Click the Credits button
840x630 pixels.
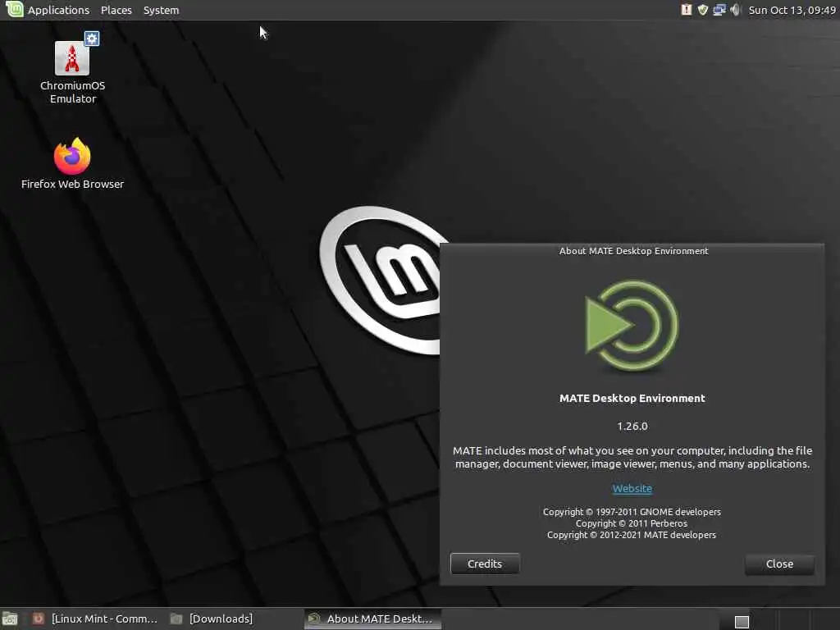485,564
